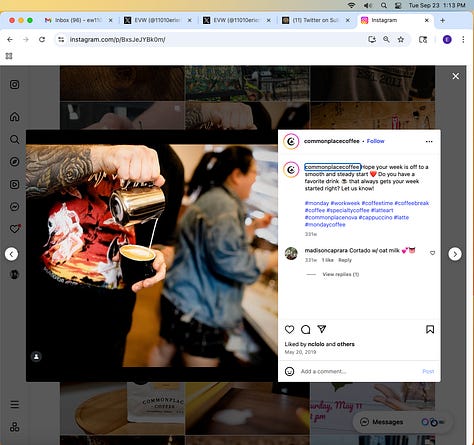Open commonplacecoffee profile from header username

pos(331,141)
